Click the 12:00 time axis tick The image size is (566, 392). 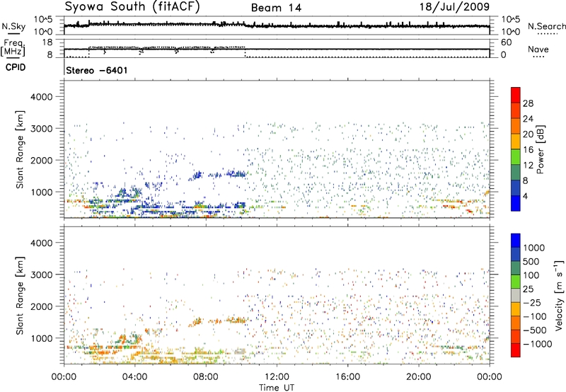click(x=277, y=377)
